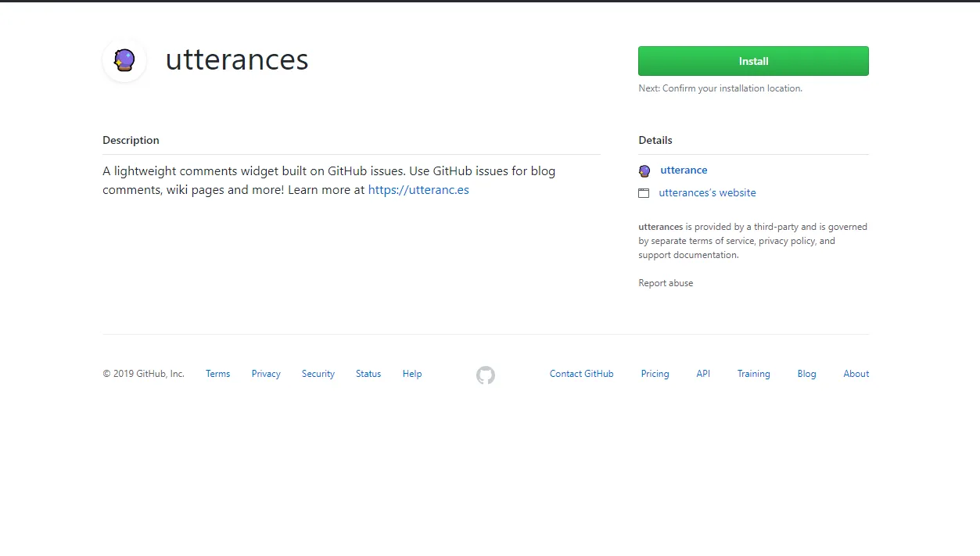This screenshot has width=980, height=556.
Task: Open the Help link
Action: pyautogui.click(x=412, y=373)
